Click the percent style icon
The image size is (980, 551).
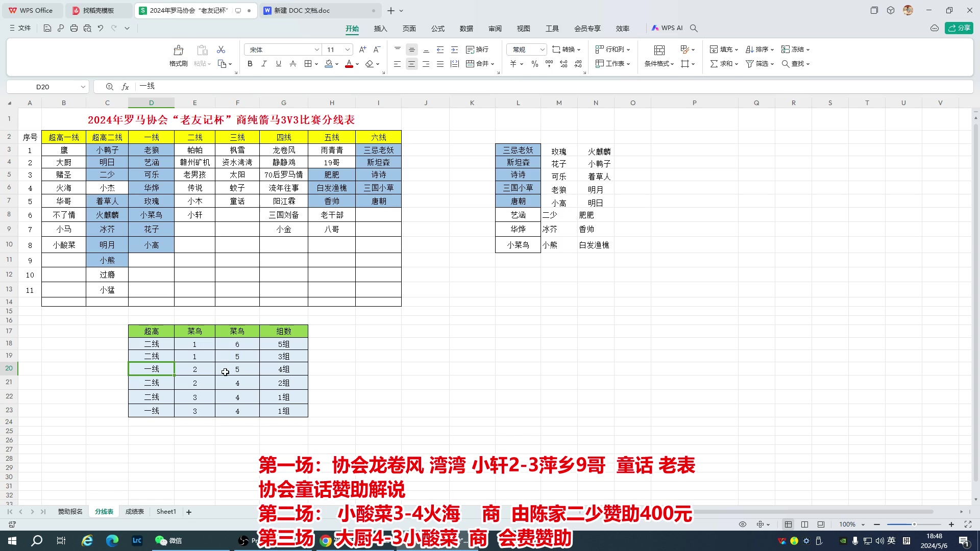[534, 64]
